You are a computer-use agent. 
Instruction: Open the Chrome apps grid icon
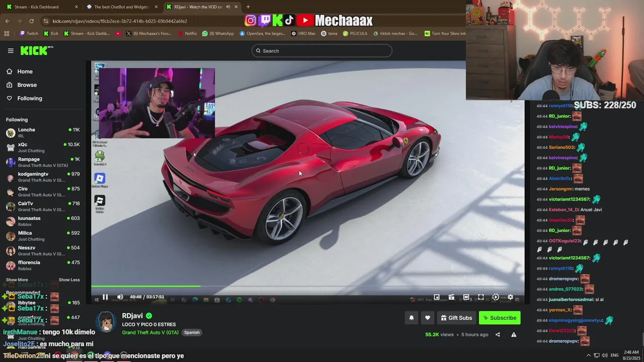[7, 34]
